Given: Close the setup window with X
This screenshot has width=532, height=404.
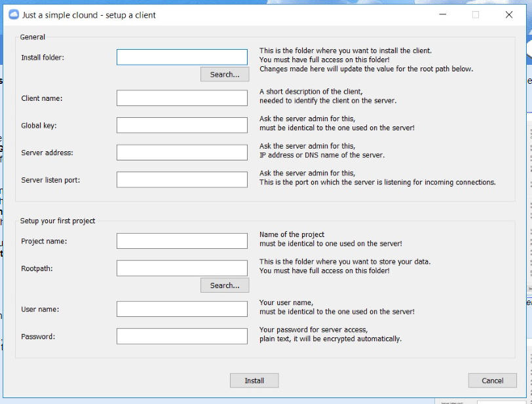Looking at the screenshot, I should pyautogui.click(x=509, y=14).
